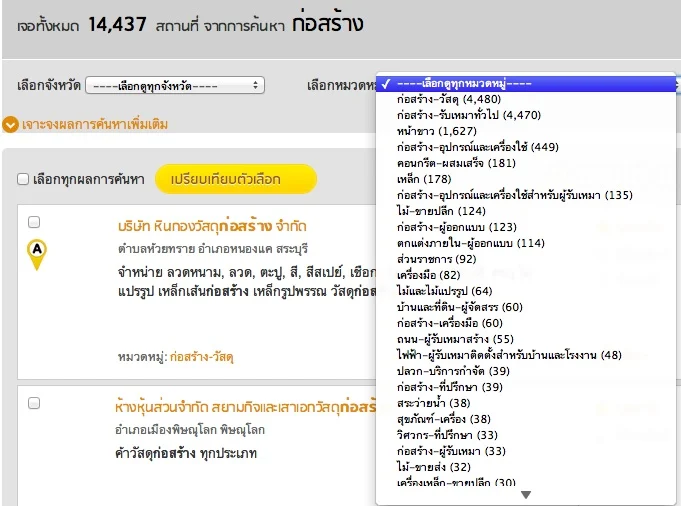Click the scroll-down arrow in category list

point(526,495)
